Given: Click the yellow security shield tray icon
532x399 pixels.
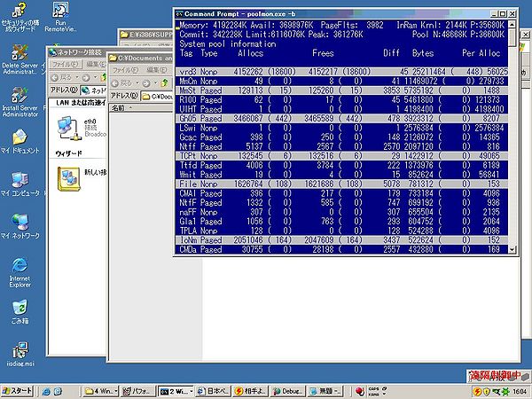Looking at the screenshot, I should point(487,392).
